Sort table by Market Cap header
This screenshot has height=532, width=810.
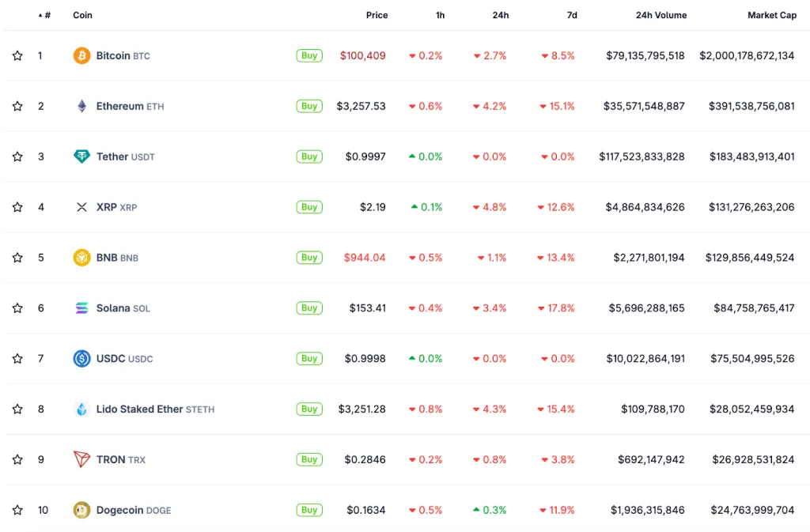[x=771, y=15]
